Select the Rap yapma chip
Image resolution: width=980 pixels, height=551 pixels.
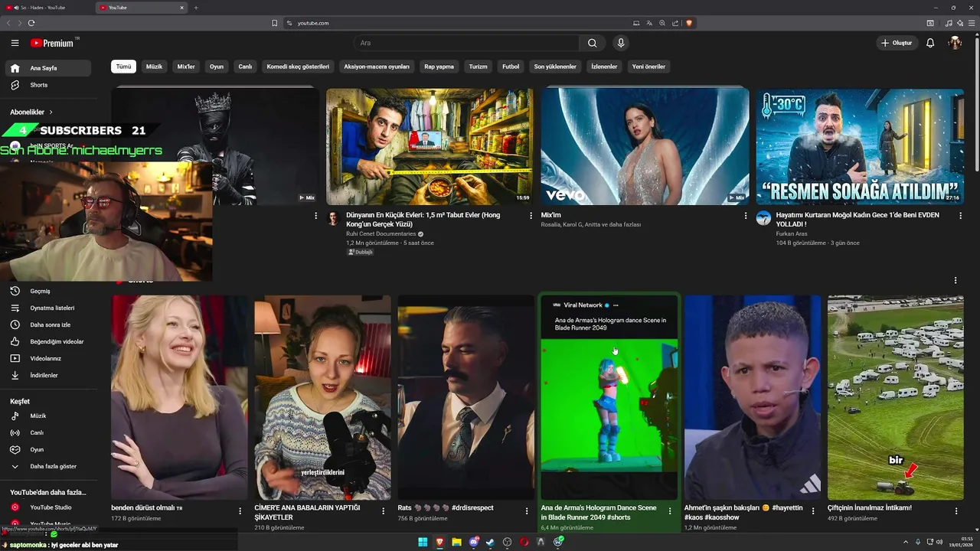439,67
